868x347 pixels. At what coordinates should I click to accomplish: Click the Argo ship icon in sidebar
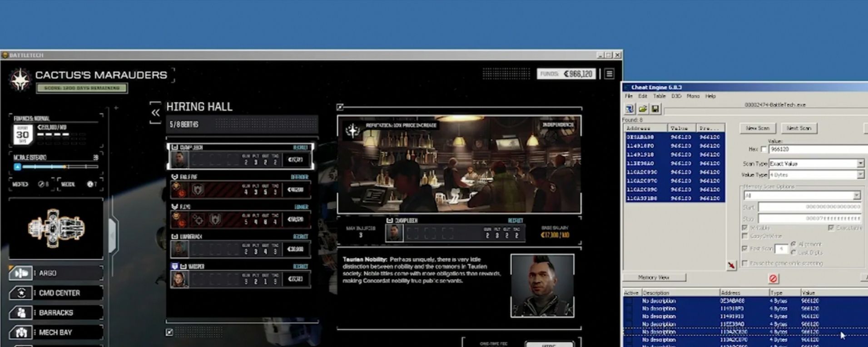point(21,273)
